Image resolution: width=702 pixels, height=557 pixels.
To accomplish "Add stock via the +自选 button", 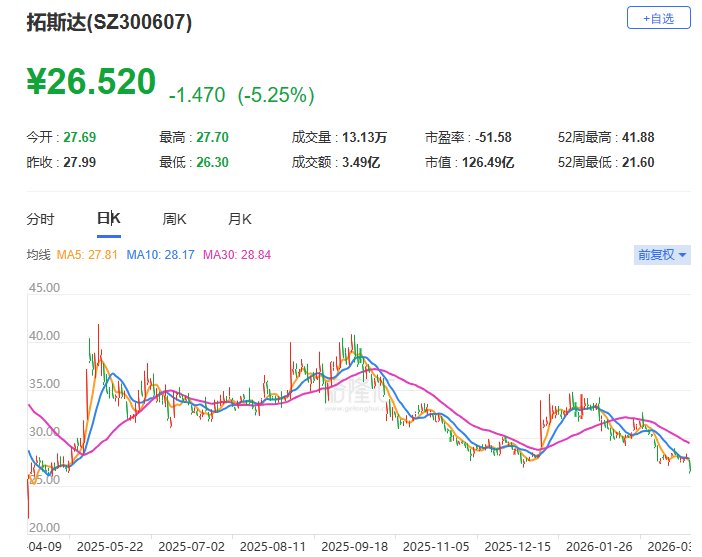I will (x=658, y=17).
